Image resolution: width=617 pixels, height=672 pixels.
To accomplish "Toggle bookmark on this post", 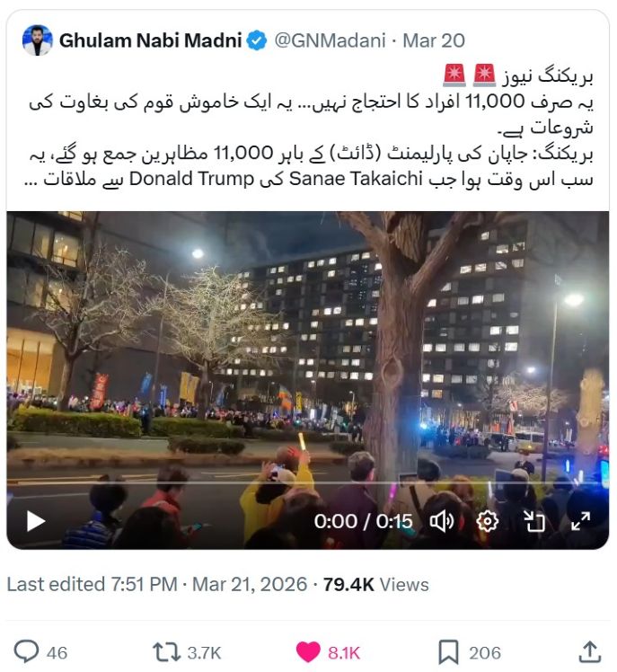I will tap(448, 652).
